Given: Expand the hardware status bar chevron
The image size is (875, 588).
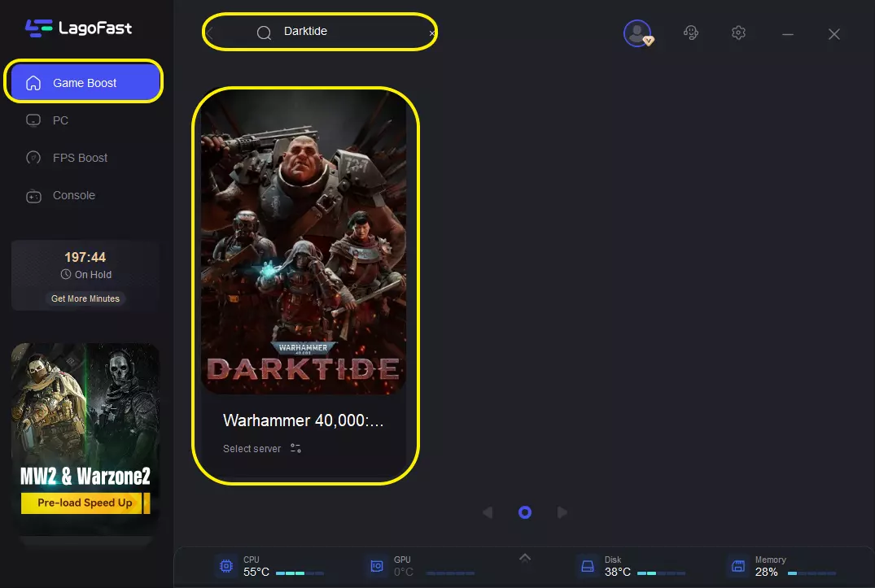Looking at the screenshot, I should pyautogui.click(x=525, y=557).
